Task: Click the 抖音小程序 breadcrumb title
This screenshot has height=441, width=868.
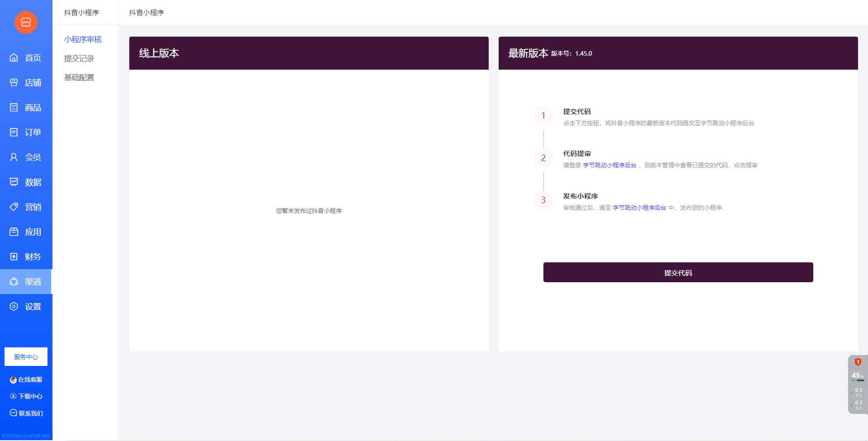Action: (146, 13)
